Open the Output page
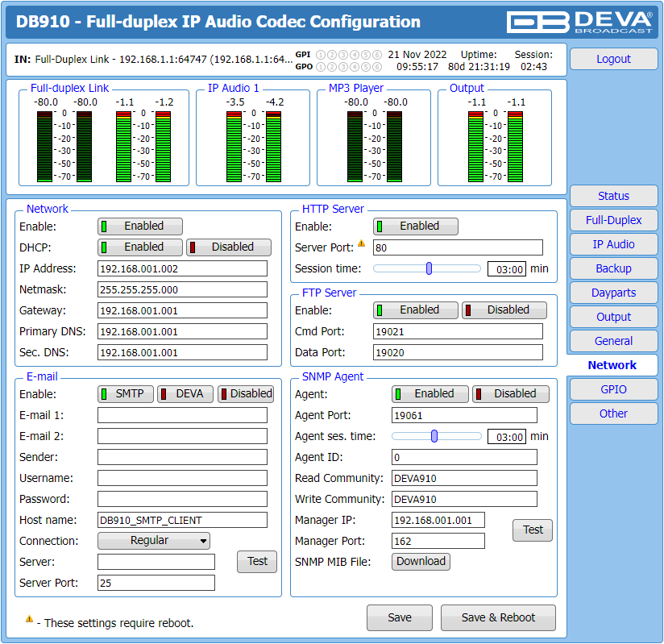The height and width of the screenshot is (644, 664). tap(613, 317)
